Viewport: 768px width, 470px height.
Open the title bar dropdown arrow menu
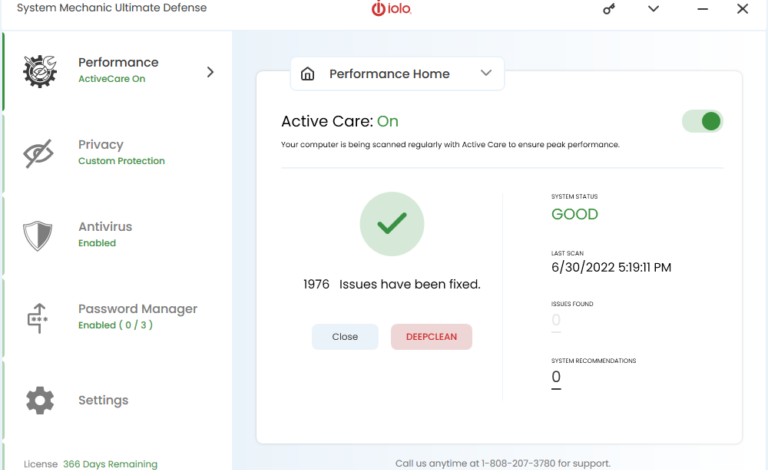653,9
